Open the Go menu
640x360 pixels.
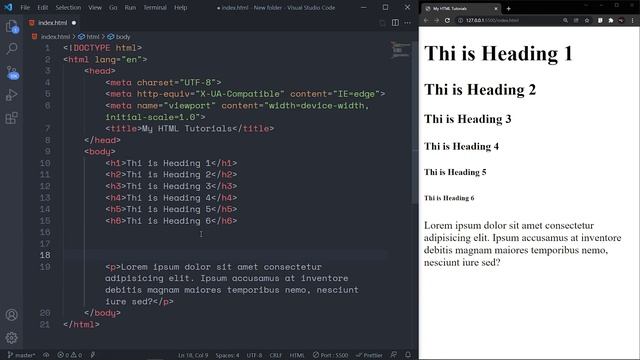tap(113, 7)
